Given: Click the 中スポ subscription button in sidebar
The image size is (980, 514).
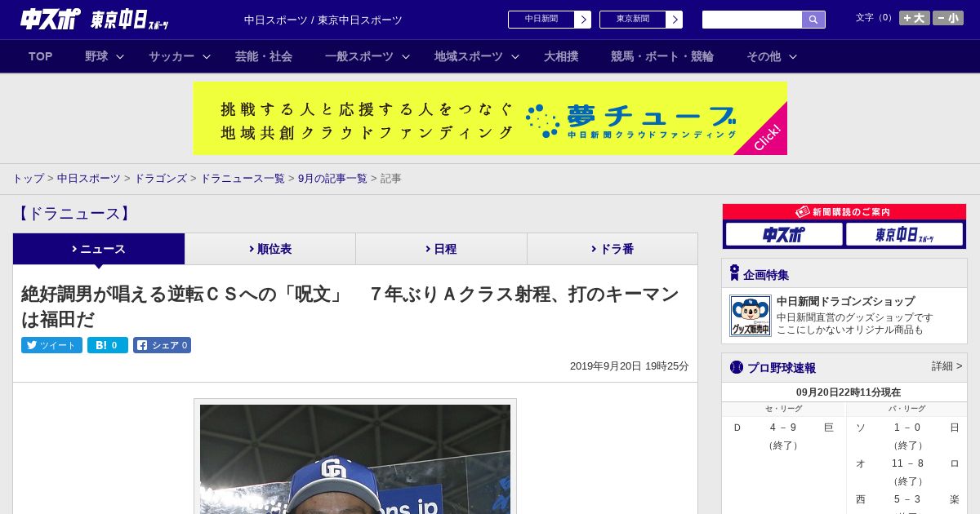Looking at the screenshot, I should tap(784, 234).
